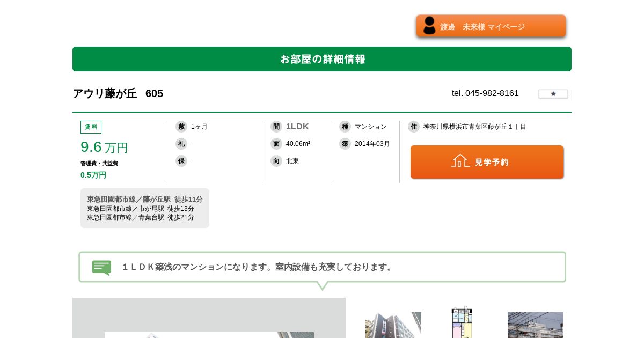Image resolution: width=644 pixels, height=338 pixels.
Task: Click build date 2014年03月
Action: pos(372,144)
